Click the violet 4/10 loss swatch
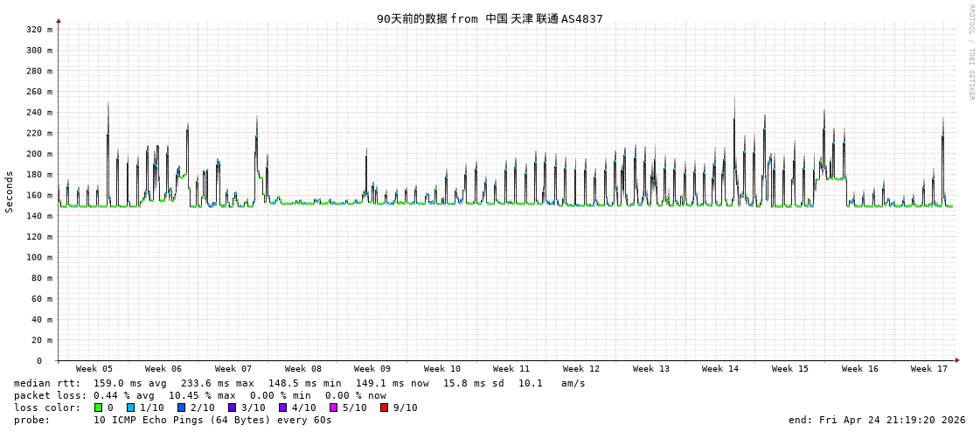This screenshot has height=432, width=980. tap(282, 408)
